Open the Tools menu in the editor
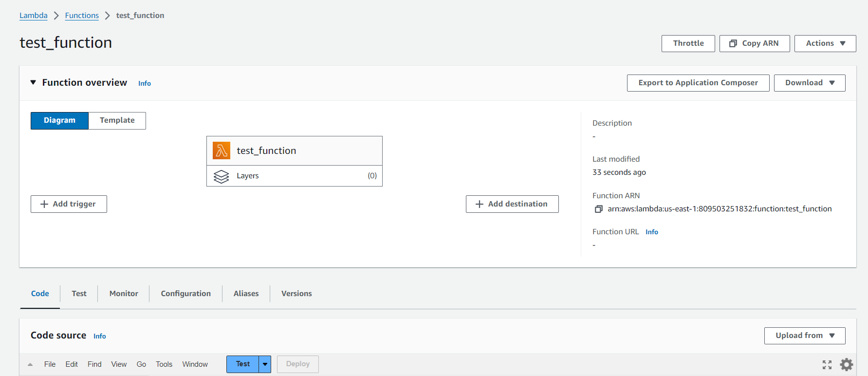Image resolution: width=868 pixels, height=376 pixels. (164, 364)
